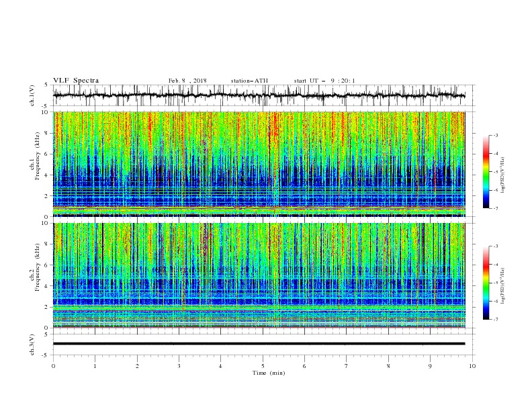Image resolution: width=532 pixels, height=411 pixels.
Task: Click the ch.1 spectrogram panel
Action: [x=259, y=164]
